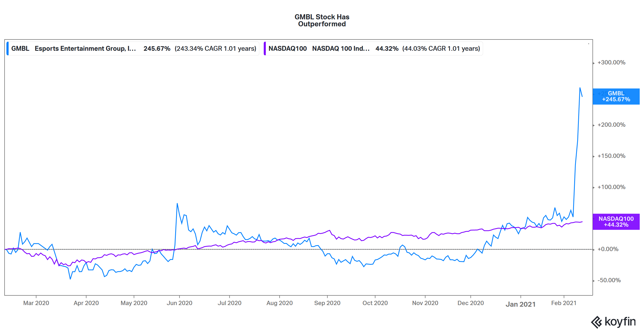Screen dimensions: 644x333
Task: Click the 245.67% GMBL return value
Action: (157, 49)
